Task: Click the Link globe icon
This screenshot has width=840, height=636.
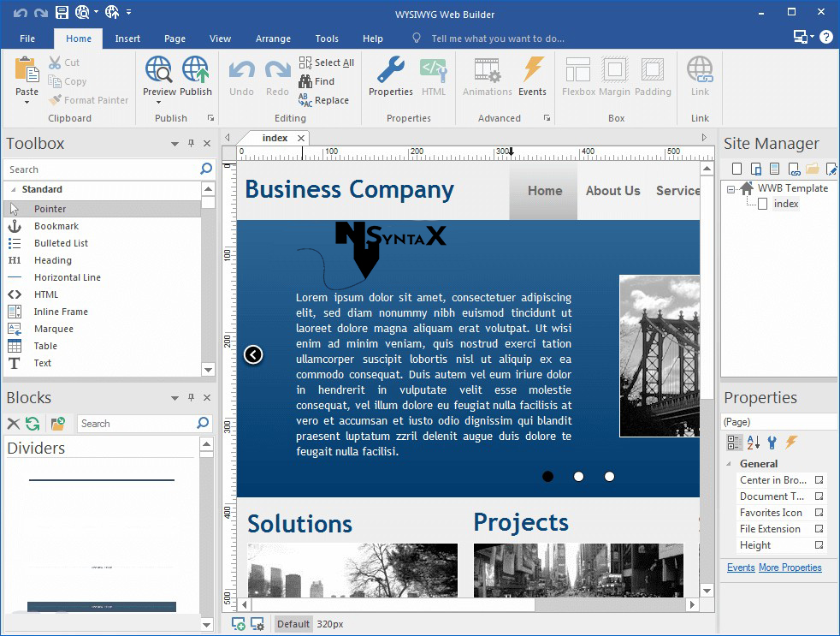Action: coord(700,69)
